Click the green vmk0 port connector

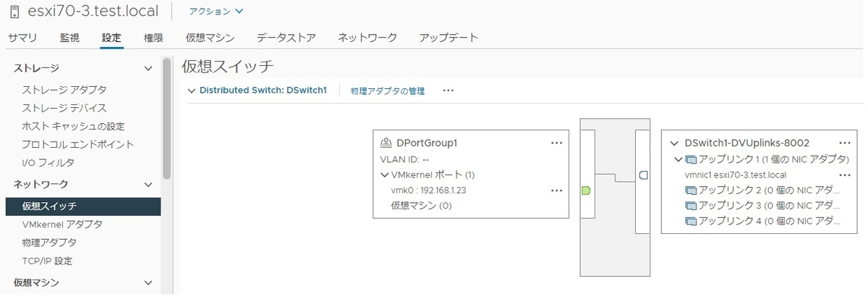pos(587,191)
